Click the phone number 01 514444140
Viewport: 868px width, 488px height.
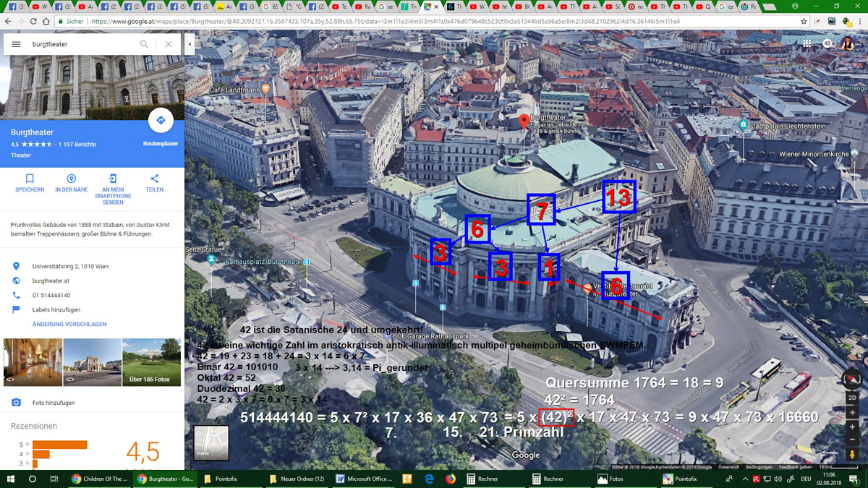pyautogui.click(x=51, y=295)
